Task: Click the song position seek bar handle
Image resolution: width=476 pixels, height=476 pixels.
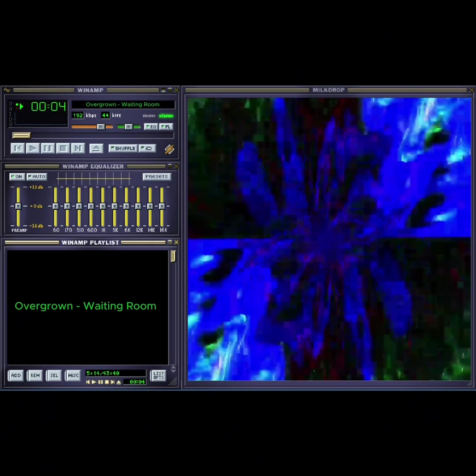Action: (x=21, y=135)
